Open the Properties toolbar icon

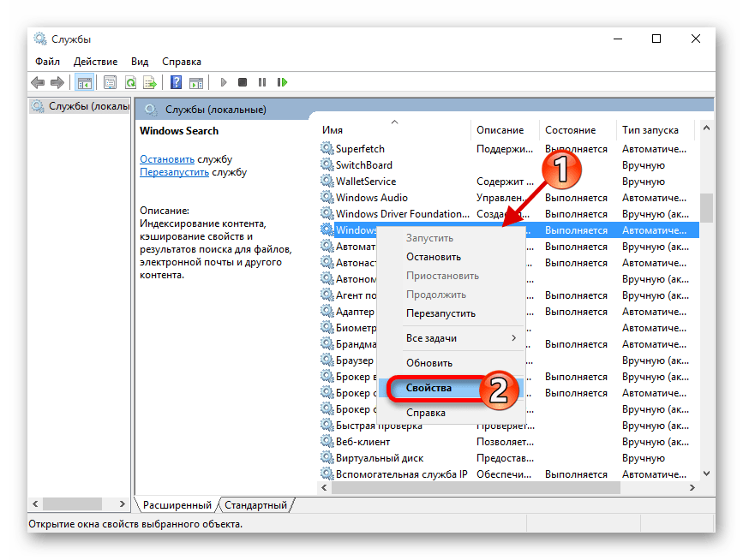pos(110,83)
